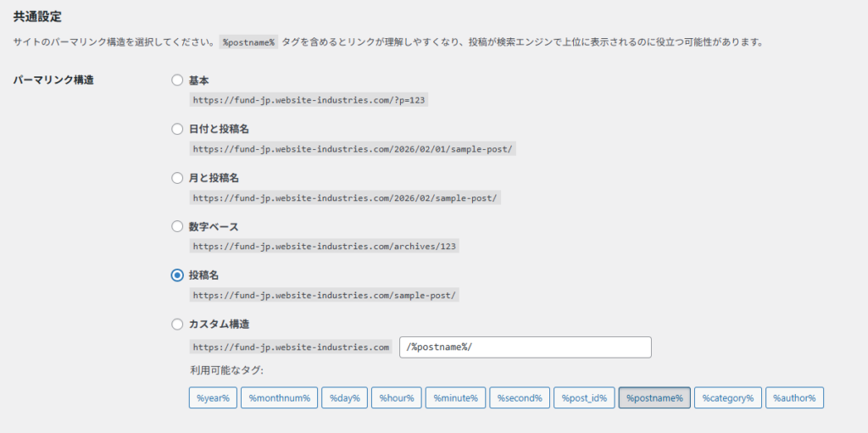Click the %day% tag button
Viewport: 868px width, 433px height.
coord(344,398)
